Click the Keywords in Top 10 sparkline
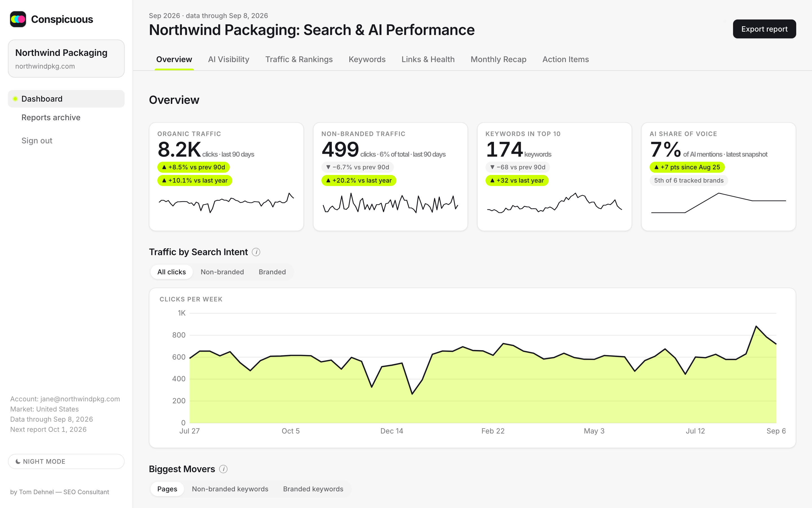Viewport: 812px width, 508px height. tap(555, 203)
